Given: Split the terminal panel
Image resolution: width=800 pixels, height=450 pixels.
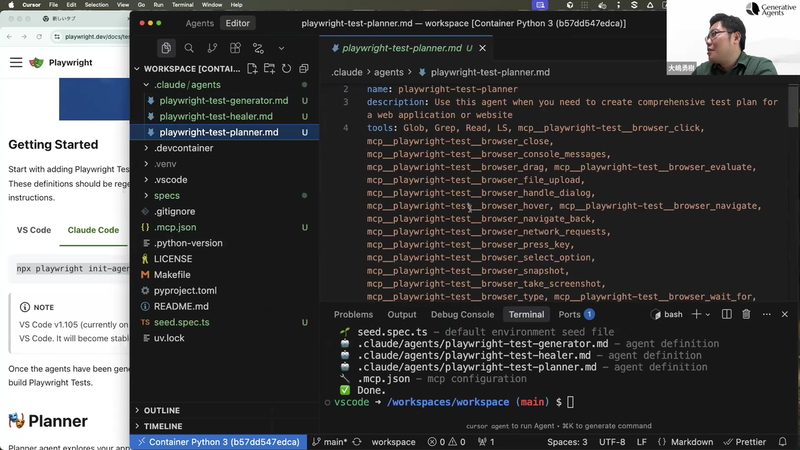Looking at the screenshot, I should click(727, 314).
